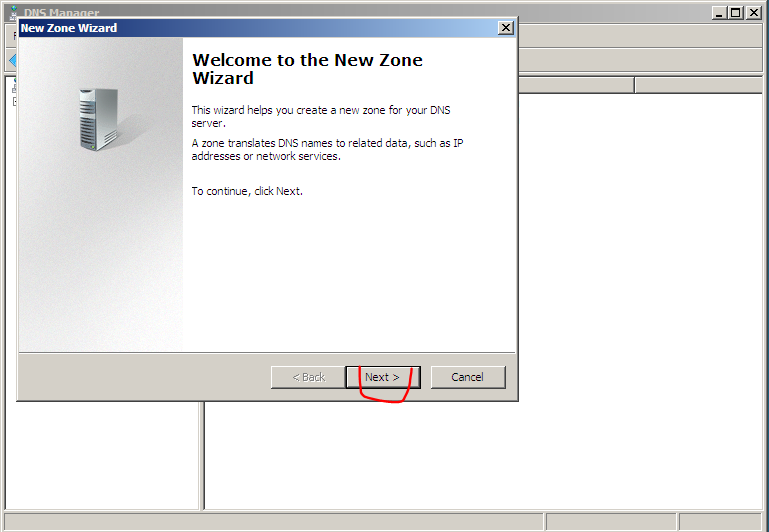Click the blue back arrow toolbar icon
Screen dimensions: 769x532
[13, 61]
